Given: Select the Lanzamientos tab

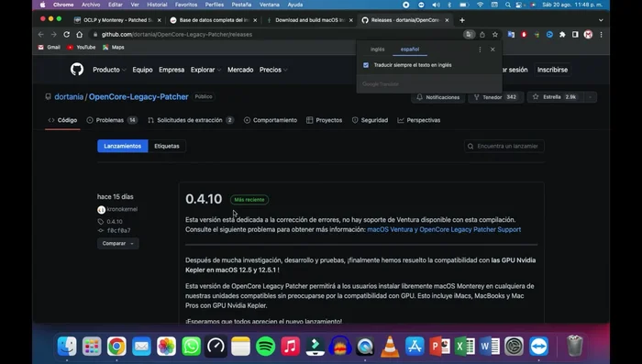Looking at the screenshot, I should [122, 146].
